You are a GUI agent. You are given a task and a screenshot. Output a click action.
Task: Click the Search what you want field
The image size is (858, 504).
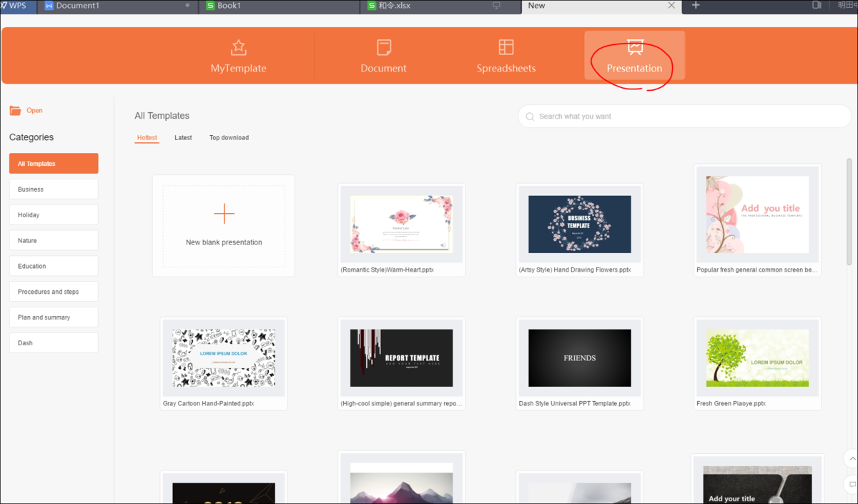click(685, 117)
